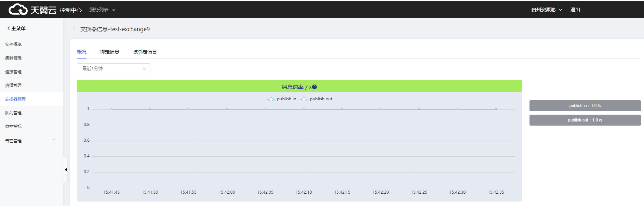Click the chart data point at 15:42:00
Screen dimensions: 644x206
coord(227,109)
